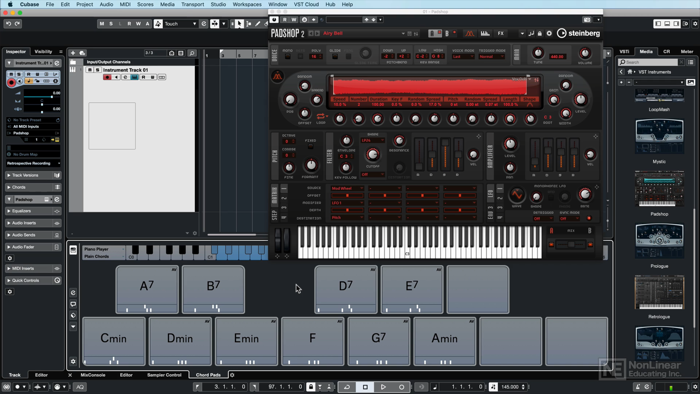Toggle global Write automation W button
The image size is (700, 394).
point(138,24)
